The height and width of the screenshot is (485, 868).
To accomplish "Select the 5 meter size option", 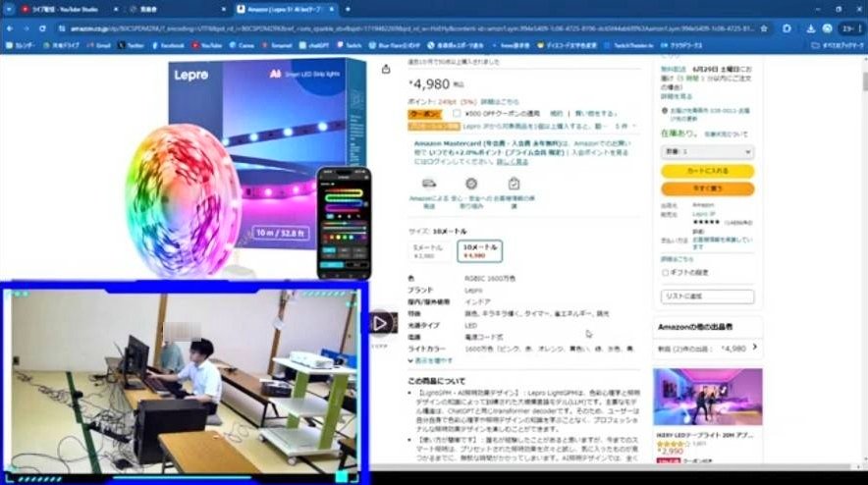I will (430, 251).
